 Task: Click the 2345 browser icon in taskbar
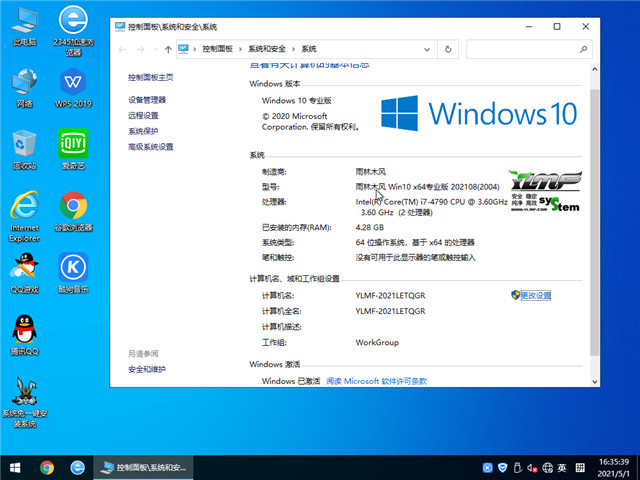click(78, 467)
